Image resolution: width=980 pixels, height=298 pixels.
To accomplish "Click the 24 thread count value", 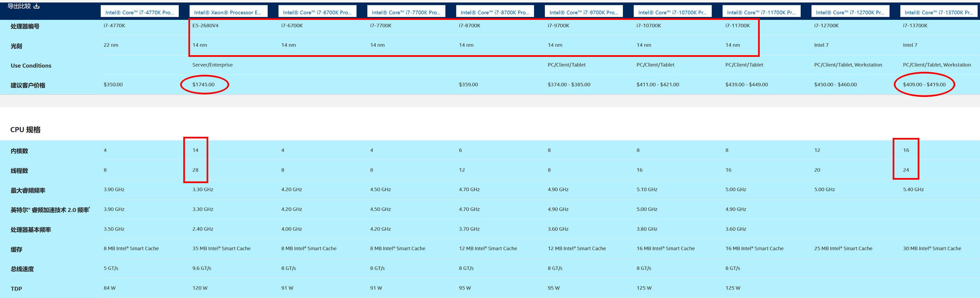I will [906, 170].
